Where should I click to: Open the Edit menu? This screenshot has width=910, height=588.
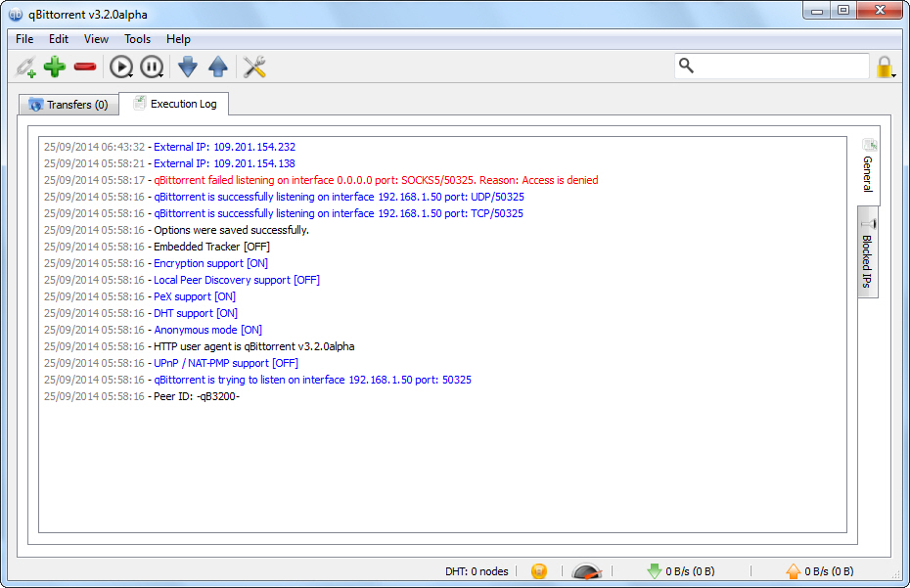coord(59,39)
